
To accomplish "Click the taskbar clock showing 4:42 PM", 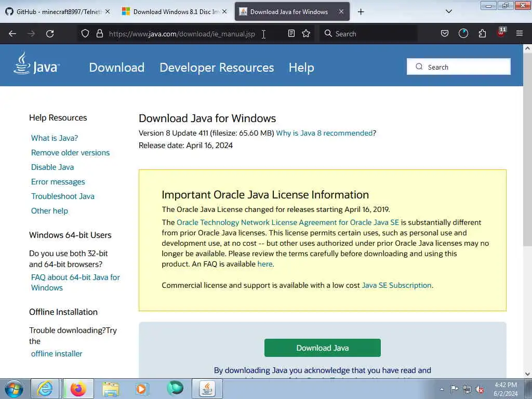I will click(x=506, y=389).
